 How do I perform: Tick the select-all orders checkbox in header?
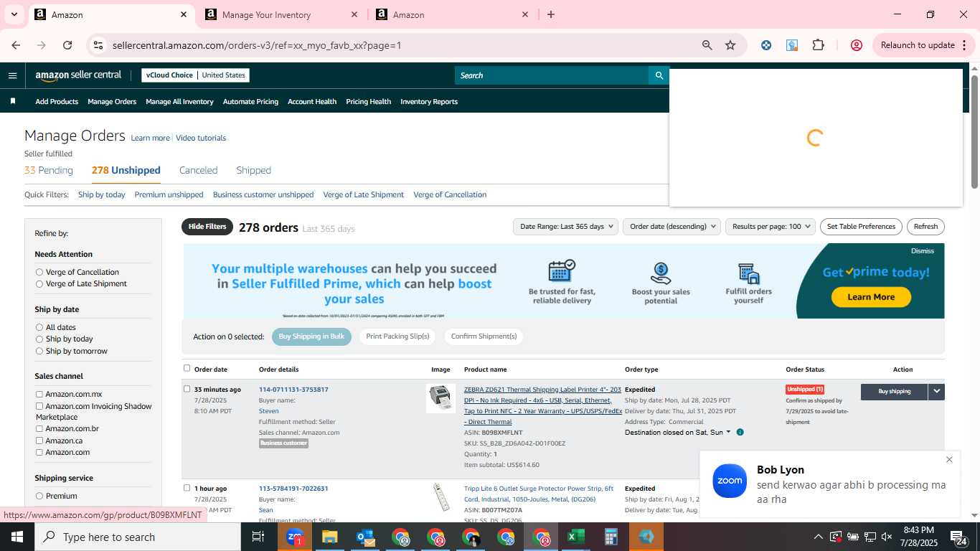187,368
